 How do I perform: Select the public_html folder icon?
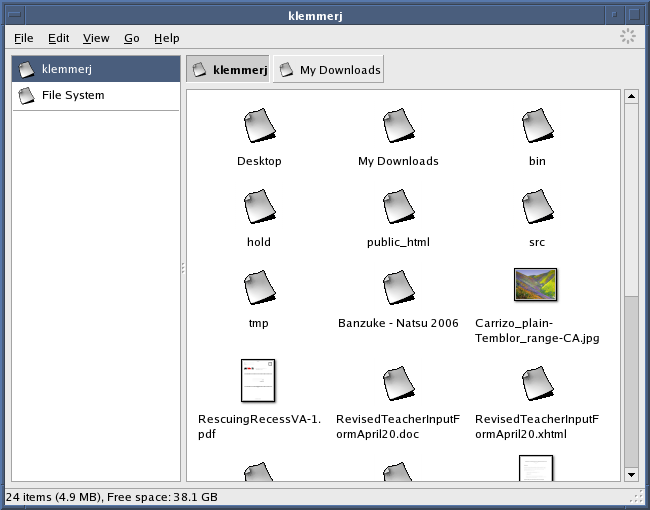(x=398, y=206)
